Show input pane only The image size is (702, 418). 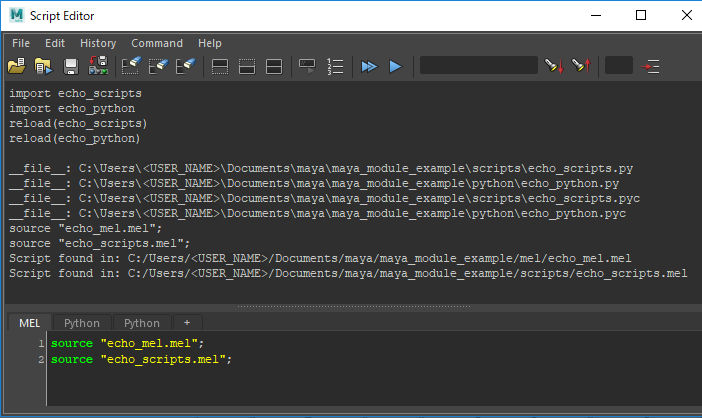pyautogui.click(x=247, y=66)
